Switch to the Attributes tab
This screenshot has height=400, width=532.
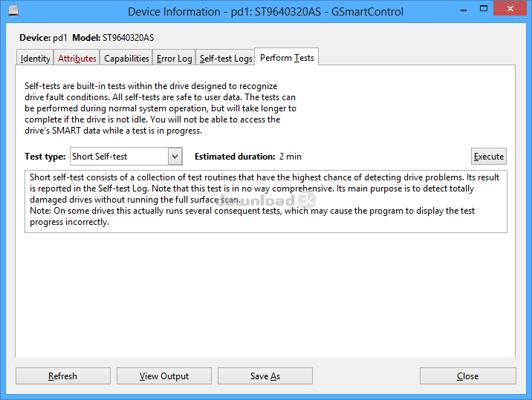pos(77,59)
